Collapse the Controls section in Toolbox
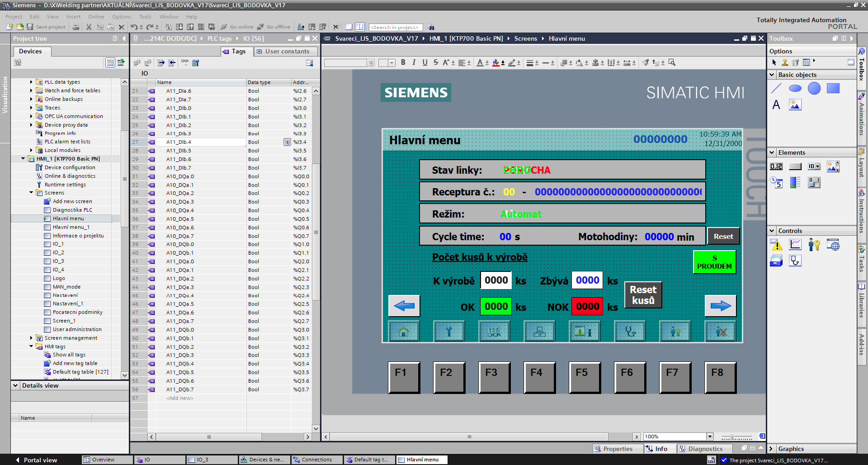Screen dimensions: 868x465 [x=772, y=231]
